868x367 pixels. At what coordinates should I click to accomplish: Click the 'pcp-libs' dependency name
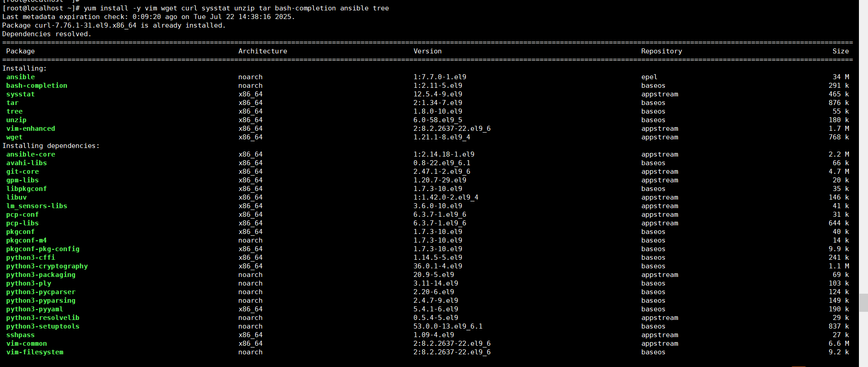(x=23, y=223)
